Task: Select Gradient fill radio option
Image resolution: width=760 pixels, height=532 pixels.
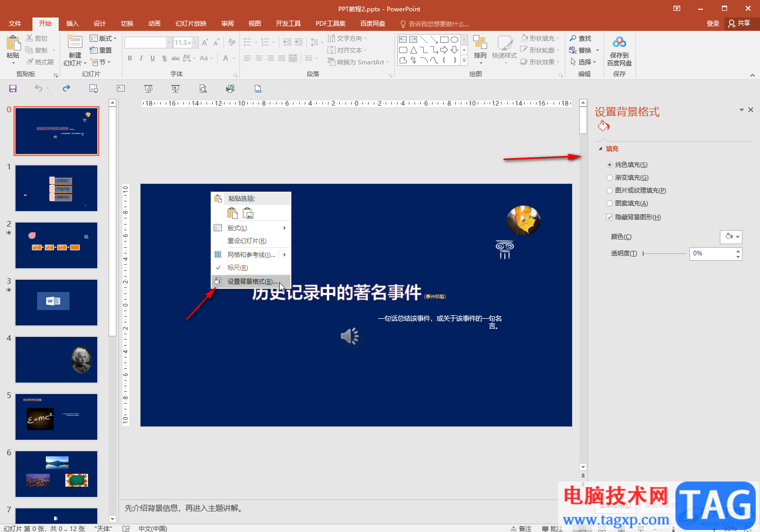Action: 610,178
